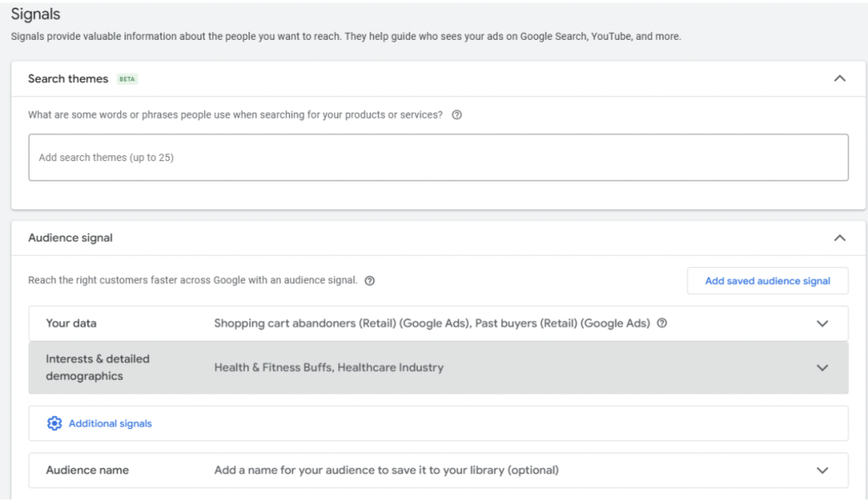The height and width of the screenshot is (501, 868).
Task: Expand the Audience name row chevron
Action: [x=821, y=470]
